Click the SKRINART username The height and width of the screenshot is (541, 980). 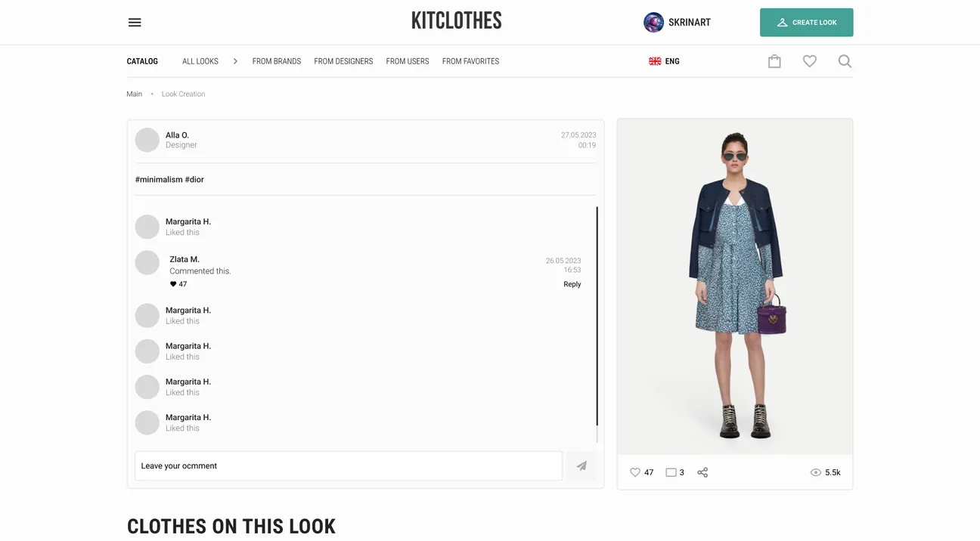click(x=690, y=23)
